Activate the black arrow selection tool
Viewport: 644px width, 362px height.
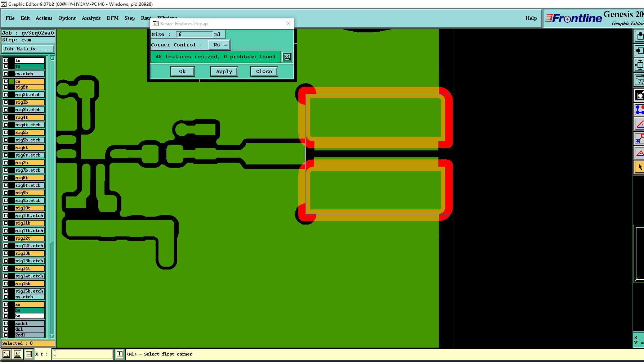click(x=639, y=167)
